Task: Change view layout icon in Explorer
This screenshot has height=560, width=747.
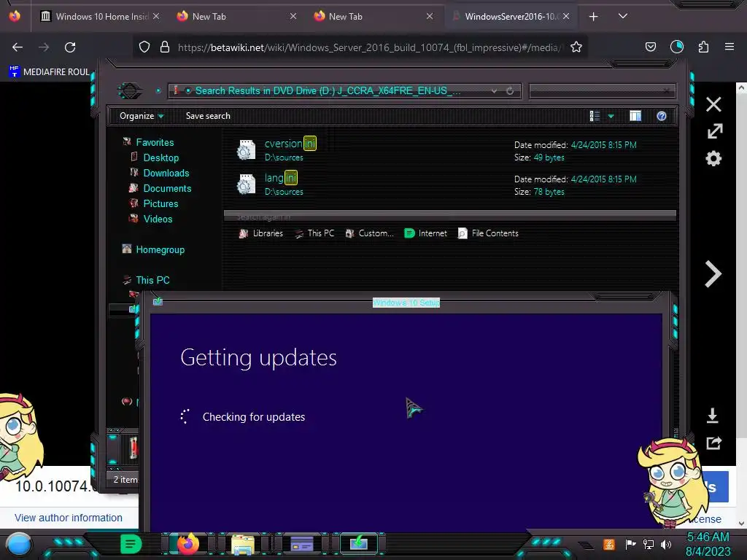Action: 595,116
